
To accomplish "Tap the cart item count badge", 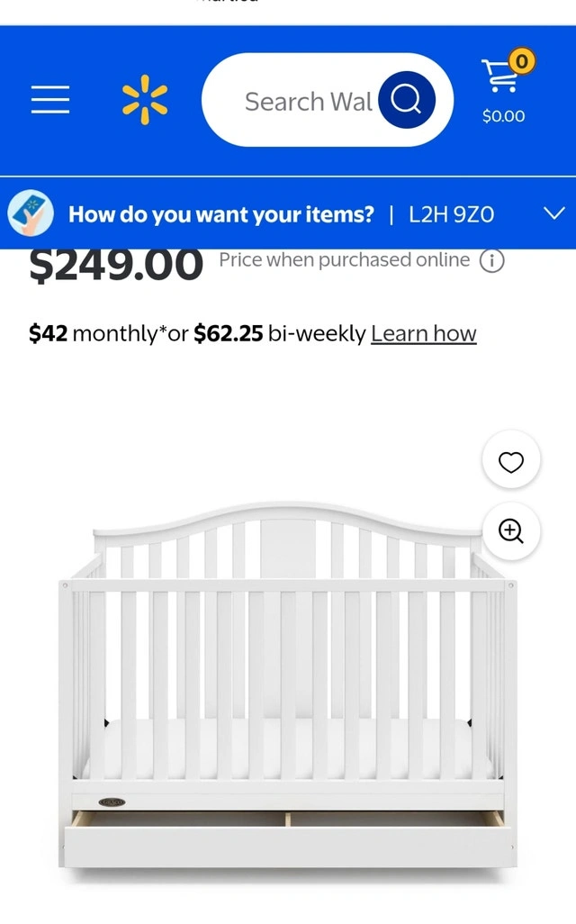I will click(x=522, y=60).
